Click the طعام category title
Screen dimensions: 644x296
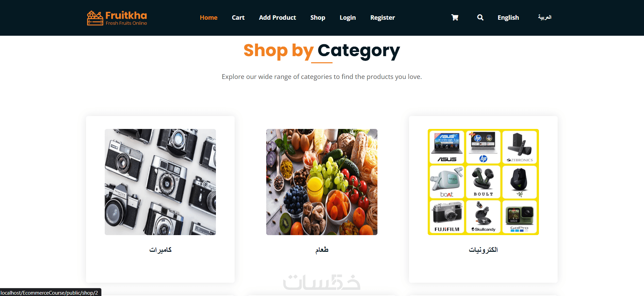pyautogui.click(x=322, y=250)
